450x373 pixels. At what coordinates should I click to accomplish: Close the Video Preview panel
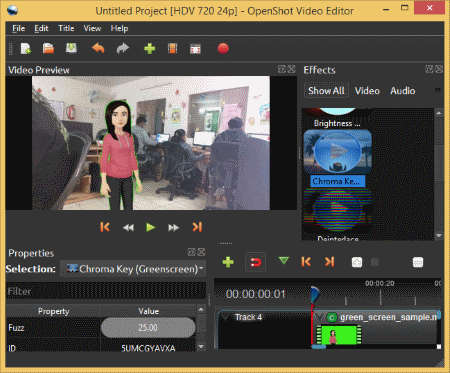(291, 69)
